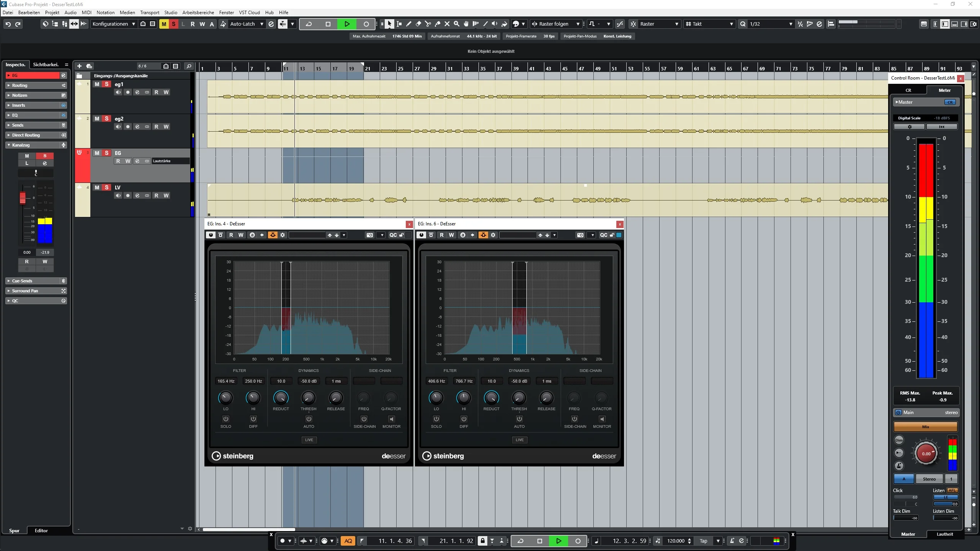Open the Auto-Latch automation mode dropdown

[247, 24]
